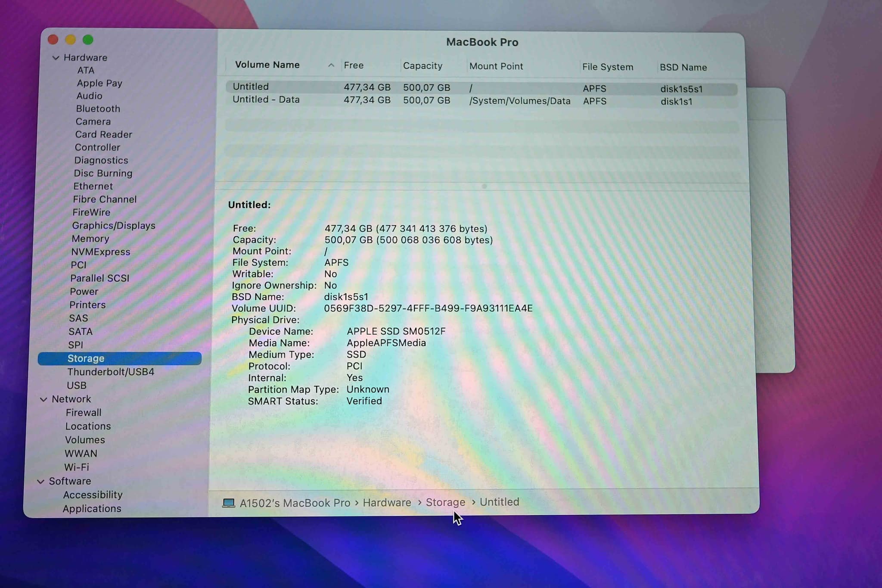Click the pane splitter handle dot

click(x=484, y=187)
